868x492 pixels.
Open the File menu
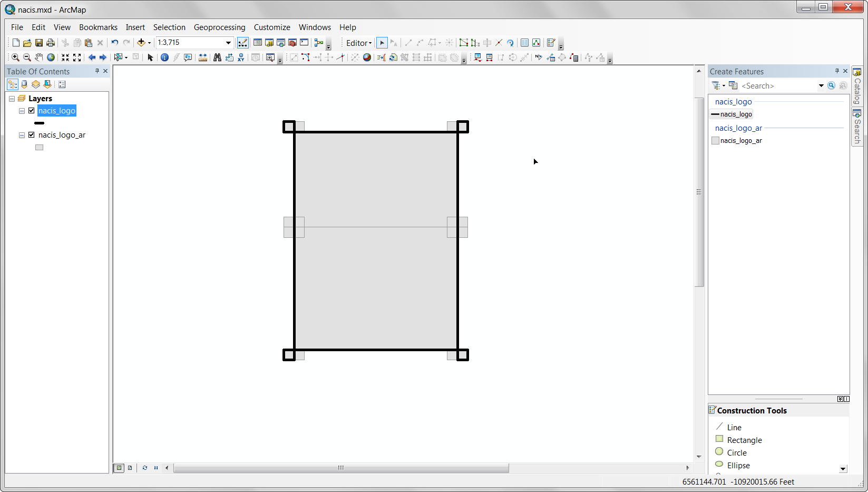click(17, 27)
